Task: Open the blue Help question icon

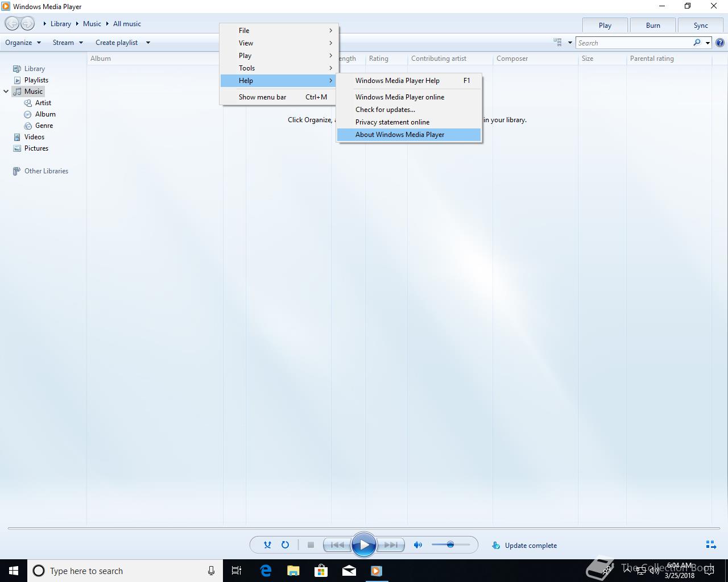Action: [x=720, y=43]
